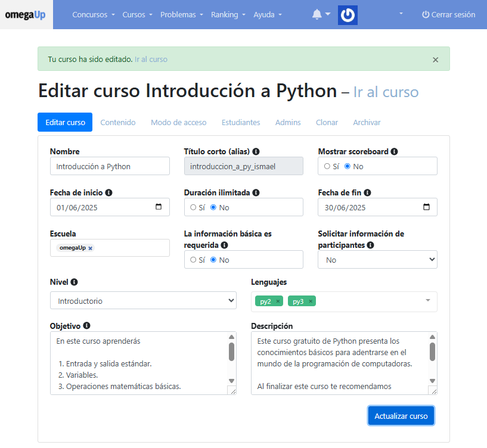
Task: Select Sí for basic information required
Action: (x=193, y=260)
